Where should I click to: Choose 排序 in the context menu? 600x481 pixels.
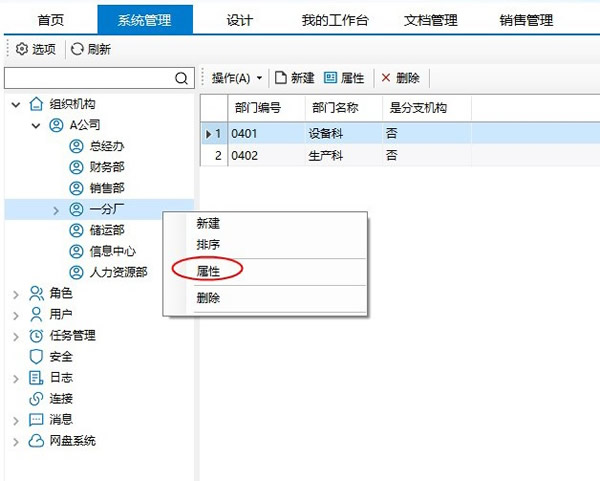tap(208, 244)
